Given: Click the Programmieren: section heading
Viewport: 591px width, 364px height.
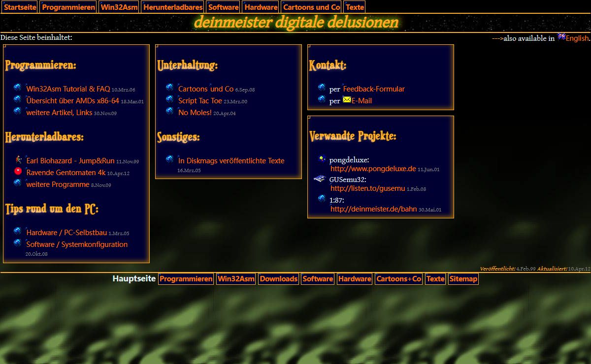Looking at the screenshot, I should [40, 65].
